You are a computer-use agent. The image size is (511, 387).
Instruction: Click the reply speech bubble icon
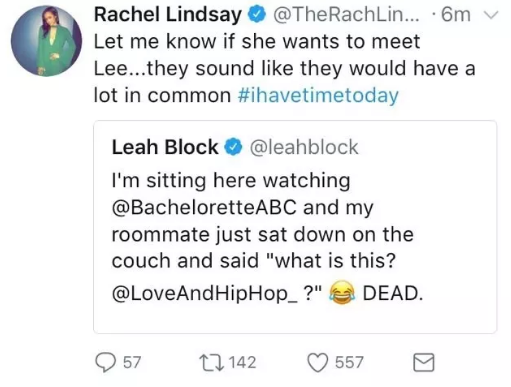[x=106, y=363]
